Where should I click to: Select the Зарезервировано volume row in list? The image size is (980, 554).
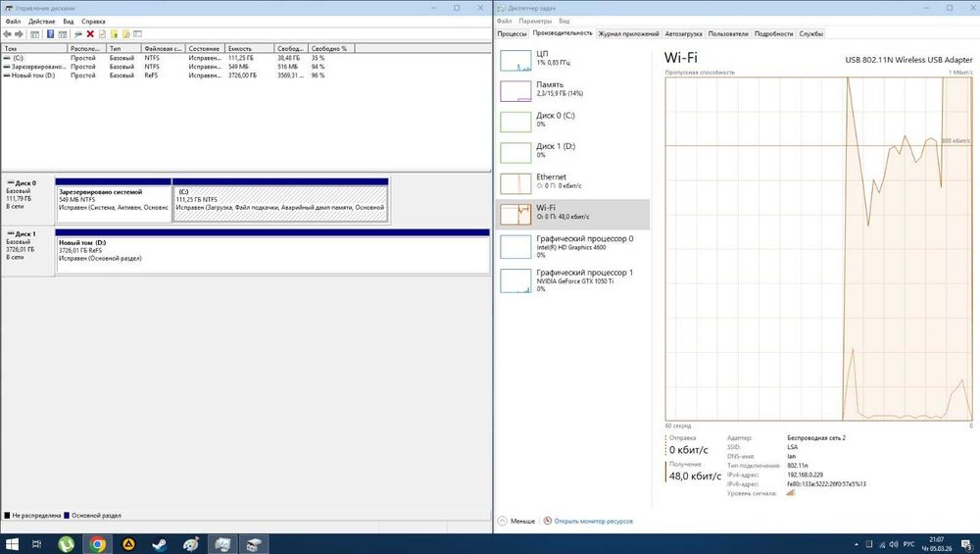tap(178, 67)
